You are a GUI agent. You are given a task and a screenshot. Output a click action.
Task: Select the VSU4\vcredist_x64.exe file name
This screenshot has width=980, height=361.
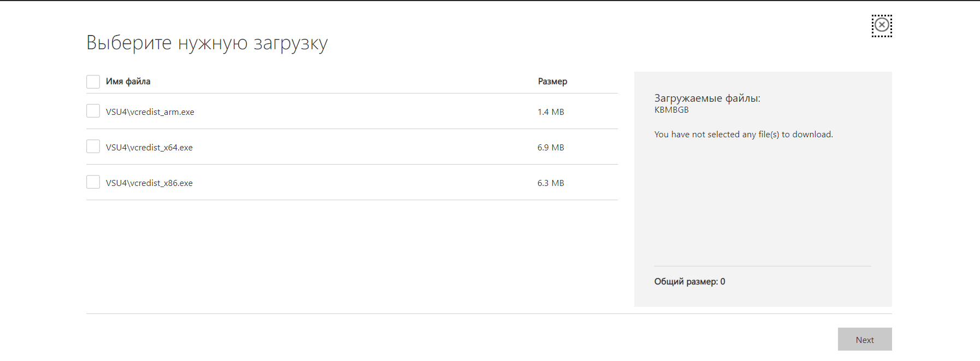coord(149,148)
